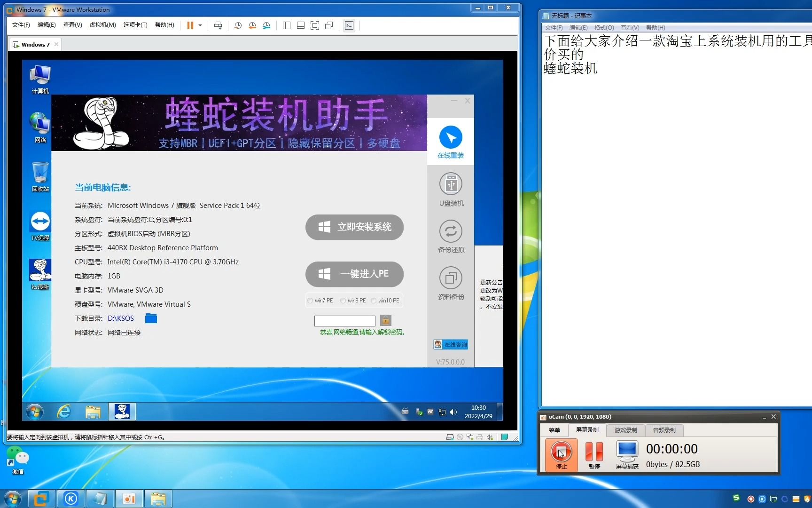812x508 pixels.
Task: Select the Windows 7 VM tab
Action: [35, 45]
